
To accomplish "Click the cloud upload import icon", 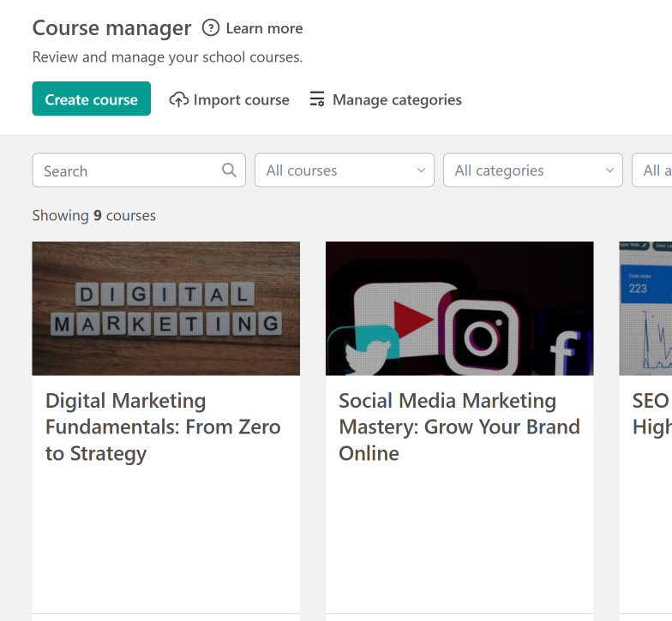I will click(178, 99).
